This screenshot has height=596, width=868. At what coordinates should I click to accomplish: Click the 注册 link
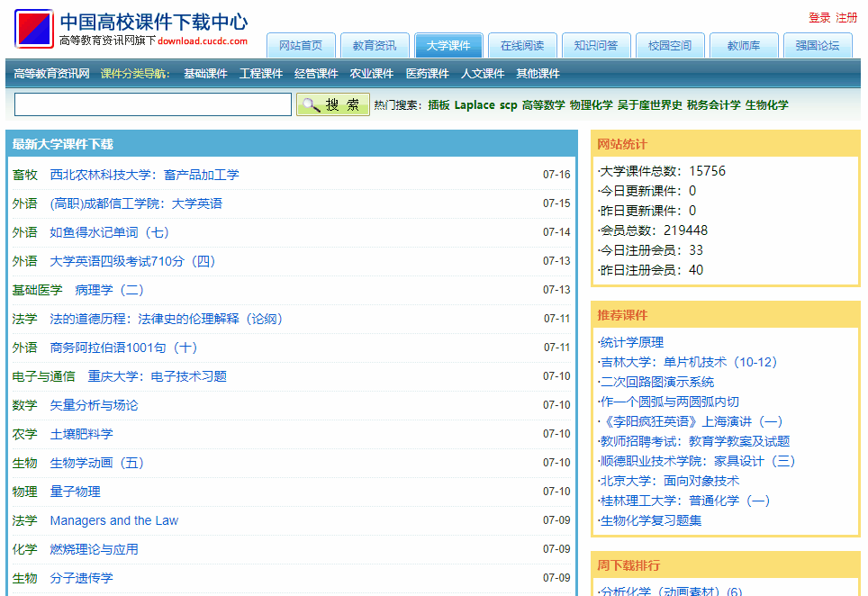[x=845, y=14]
